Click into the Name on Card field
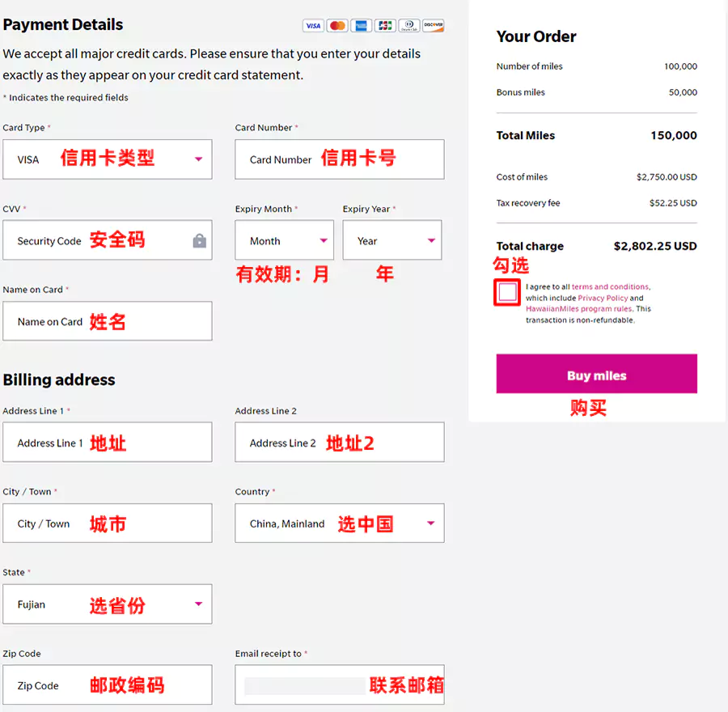This screenshot has height=712, width=728. [x=108, y=321]
